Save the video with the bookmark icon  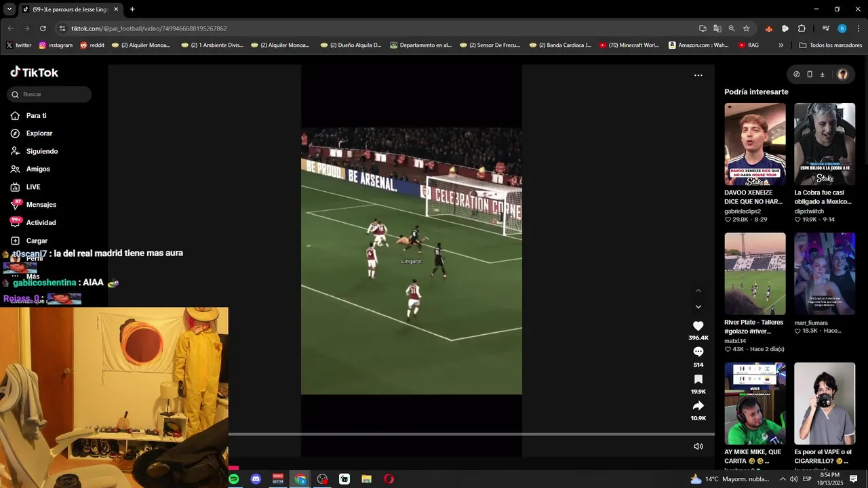698,379
